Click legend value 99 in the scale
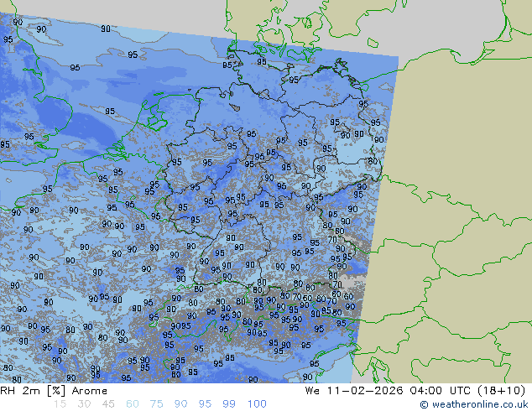Viewport: 532px width, 411px height. point(229,404)
